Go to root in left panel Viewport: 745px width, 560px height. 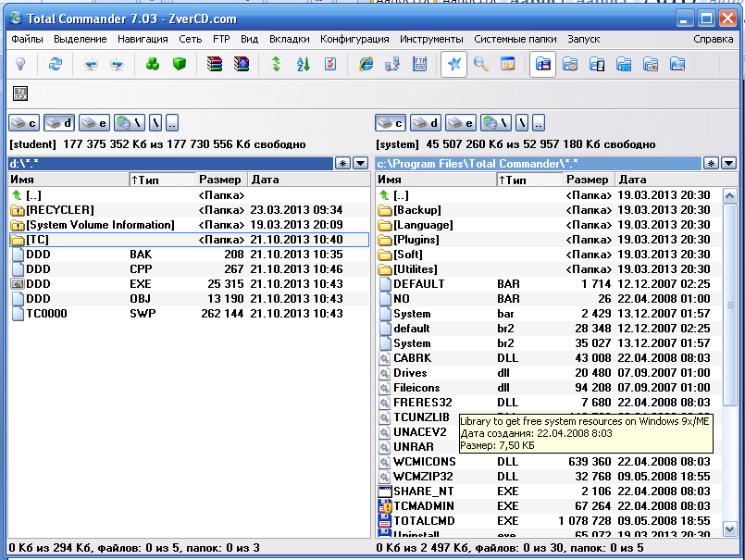pyautogui.click(x=155, y=123)
